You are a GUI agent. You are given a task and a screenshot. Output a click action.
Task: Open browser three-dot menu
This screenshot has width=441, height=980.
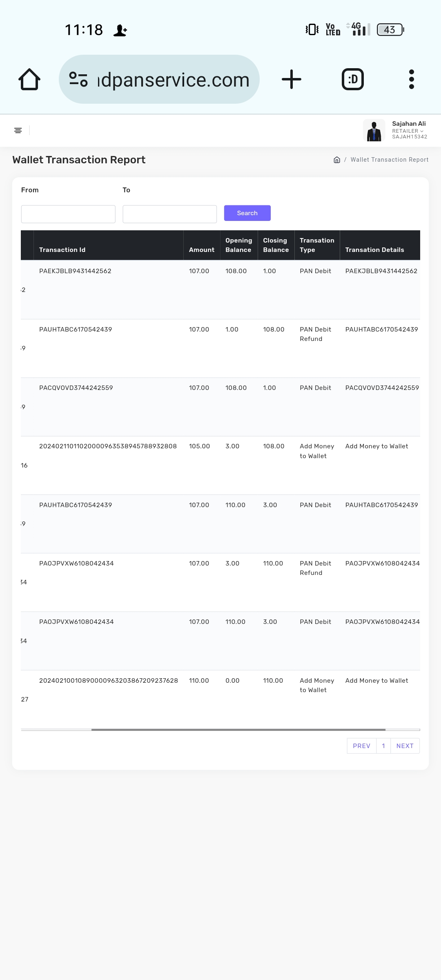(x=411, y=79)
